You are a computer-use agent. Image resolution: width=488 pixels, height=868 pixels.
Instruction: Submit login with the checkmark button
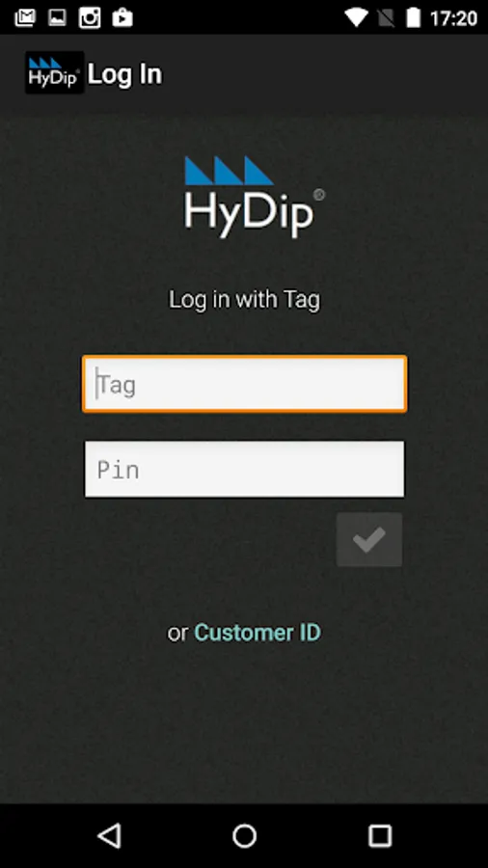pos(369,539)
